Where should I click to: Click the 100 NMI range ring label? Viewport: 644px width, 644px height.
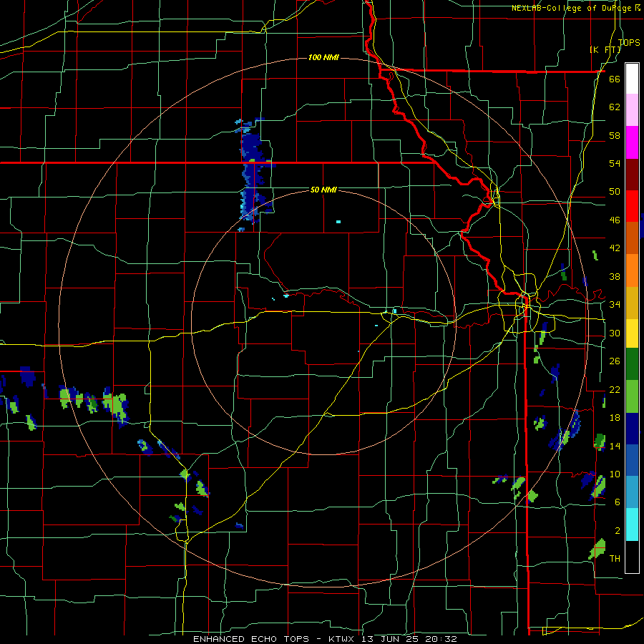coord(323,57)
